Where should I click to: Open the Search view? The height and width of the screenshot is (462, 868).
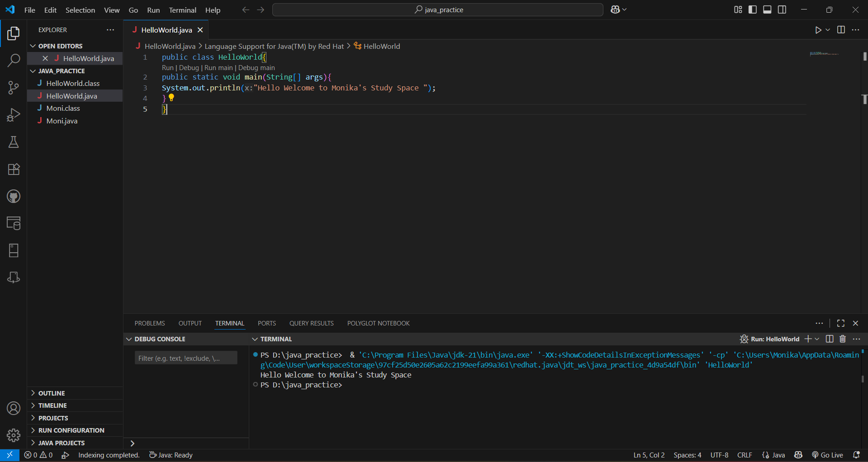(14, 60)
